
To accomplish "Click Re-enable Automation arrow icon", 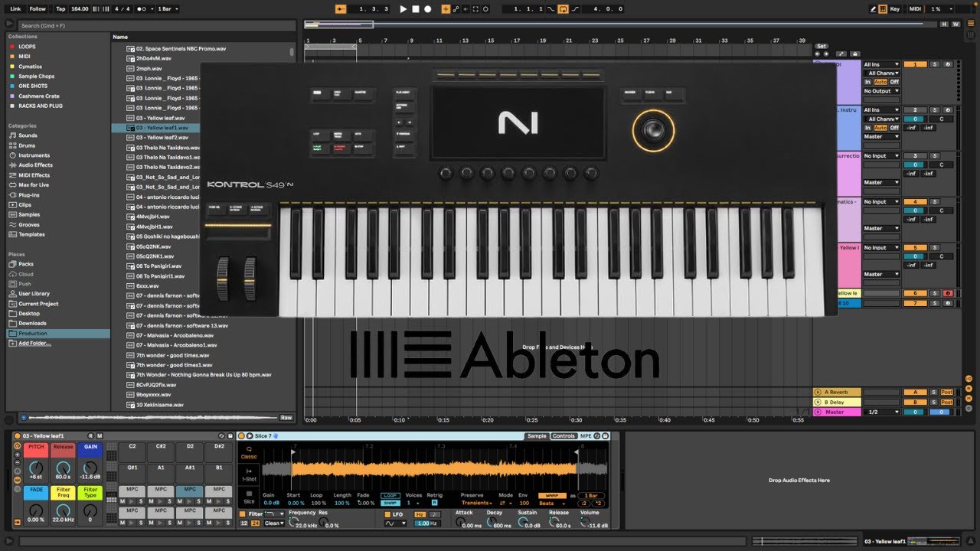I will [x=465, y=9].
